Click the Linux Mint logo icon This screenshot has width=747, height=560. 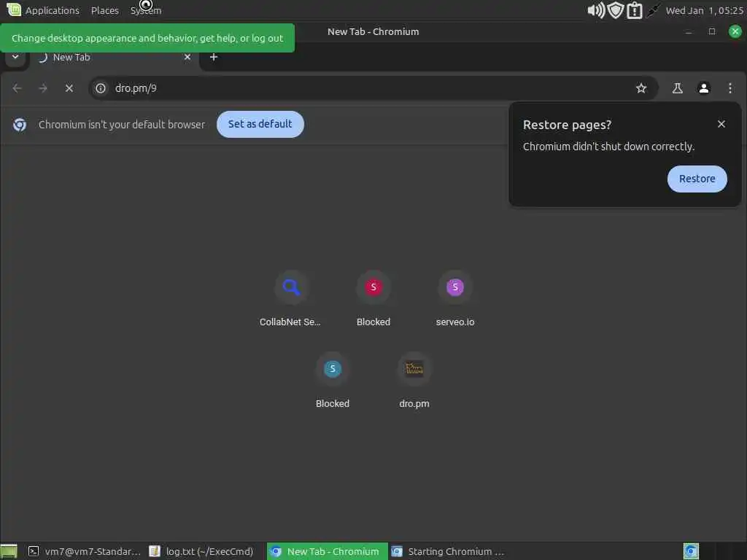click(14, 9)
